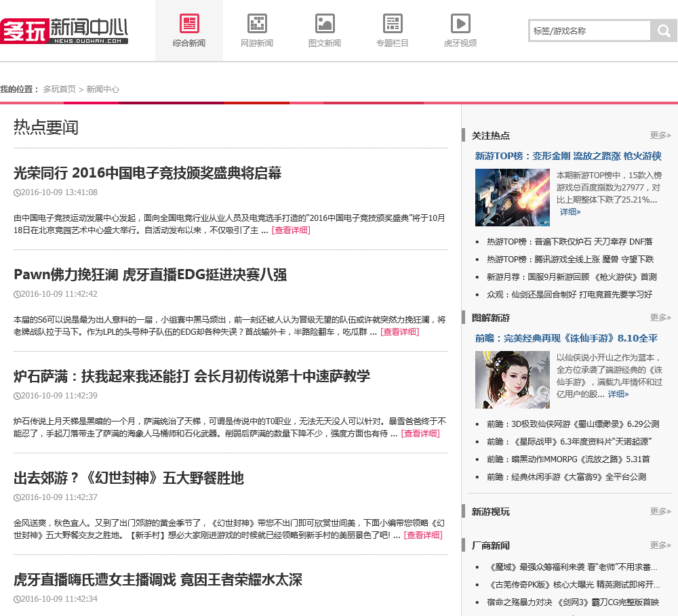Open 查看详细 for the 电子竞技颁奖盛典 article
The image size is (678, 616).
[291, 230]
